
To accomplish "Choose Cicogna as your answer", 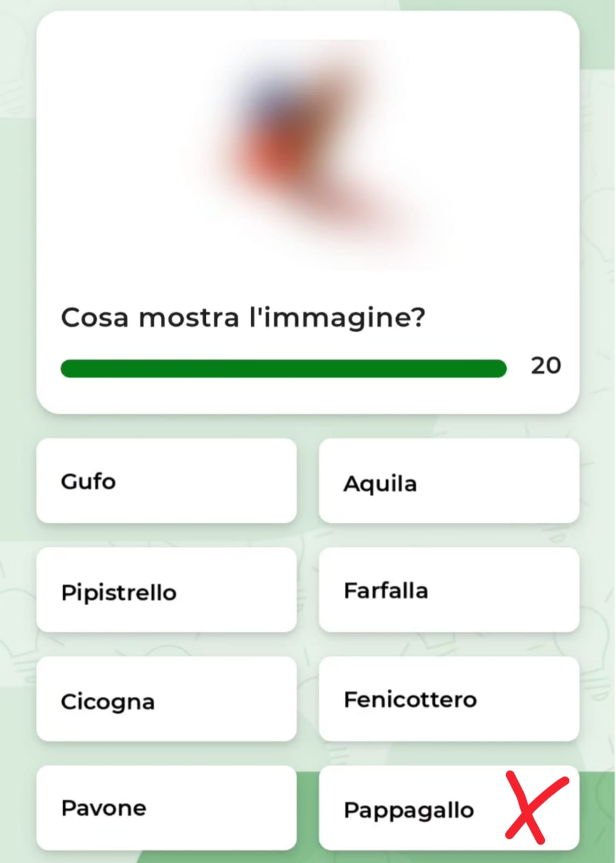I will [166, 700].
